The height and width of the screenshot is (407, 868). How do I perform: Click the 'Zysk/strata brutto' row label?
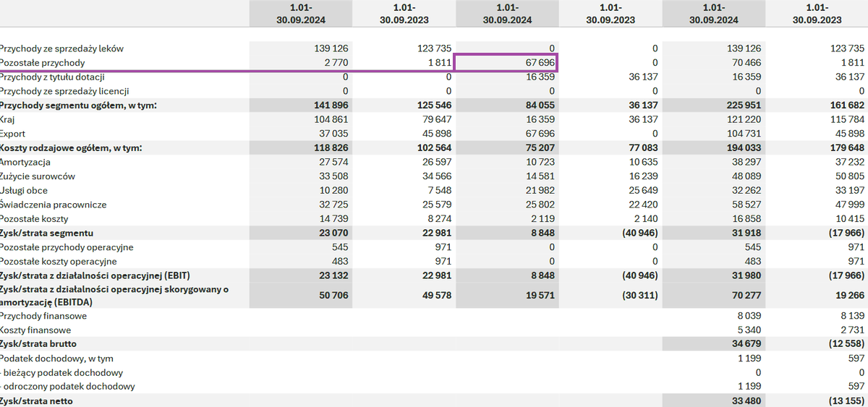pos(38,344)
